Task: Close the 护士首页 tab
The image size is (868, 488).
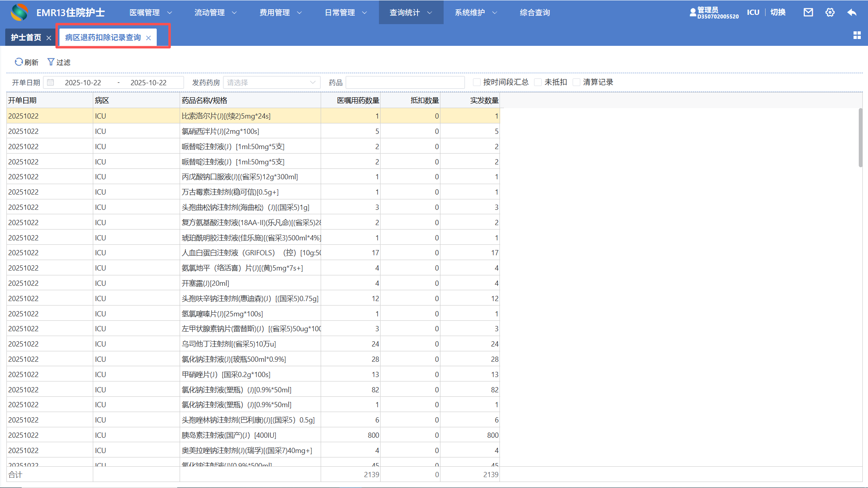Action: [x=49, y=38]
